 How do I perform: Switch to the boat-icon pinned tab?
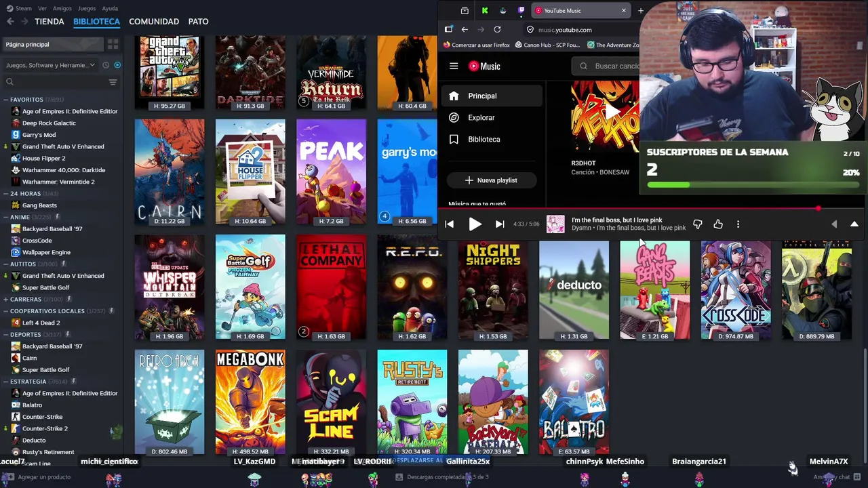(502, 10)
